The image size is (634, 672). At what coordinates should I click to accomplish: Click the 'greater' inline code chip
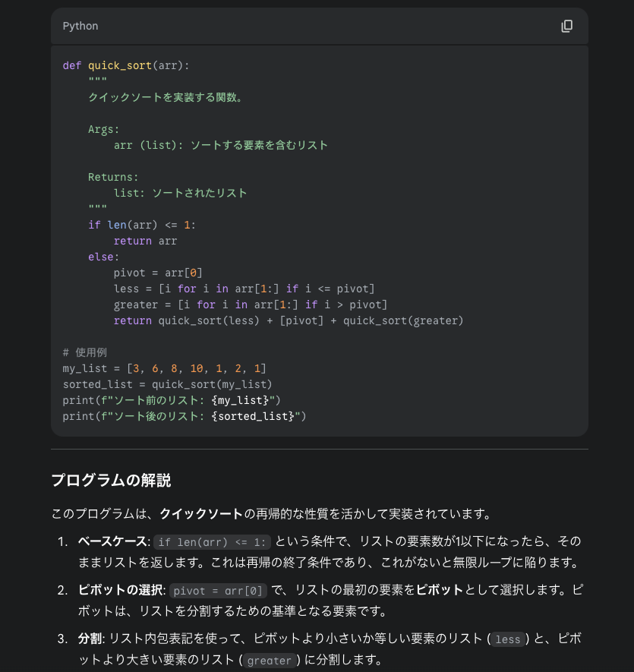pyautogui.click(x=270, y=661)
